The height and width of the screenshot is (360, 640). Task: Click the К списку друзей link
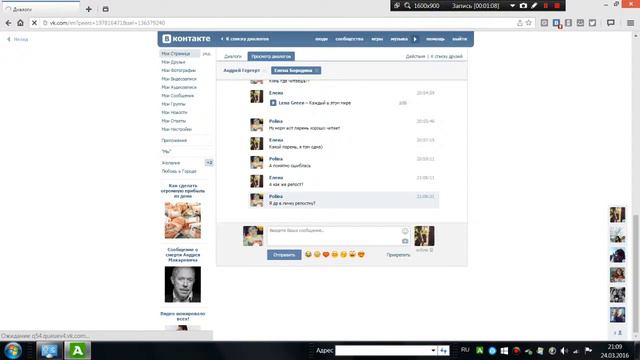point(447,56)
